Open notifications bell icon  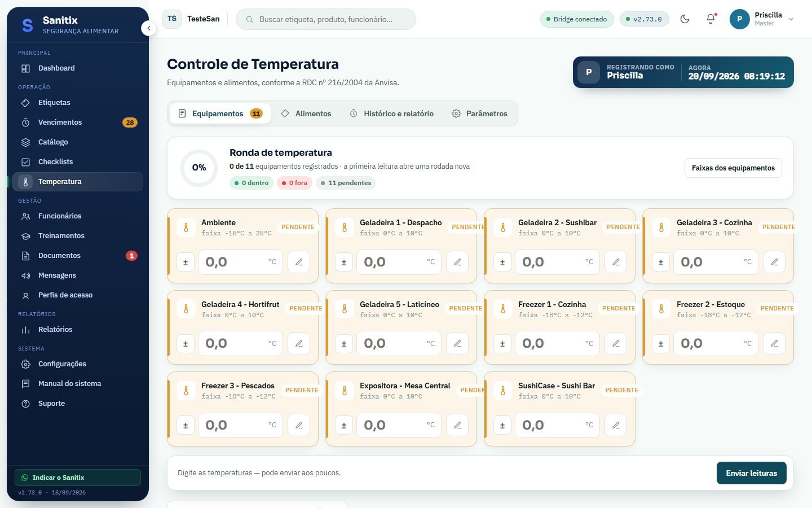711,19
